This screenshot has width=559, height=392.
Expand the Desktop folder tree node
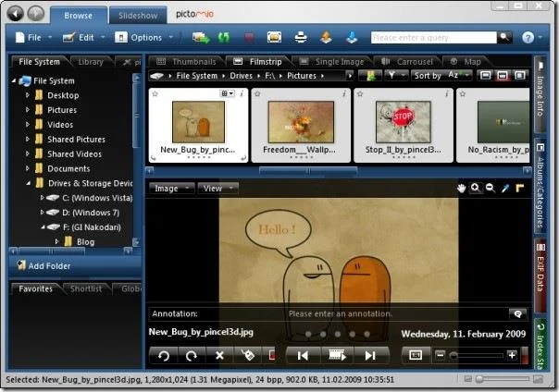point(28,95)
